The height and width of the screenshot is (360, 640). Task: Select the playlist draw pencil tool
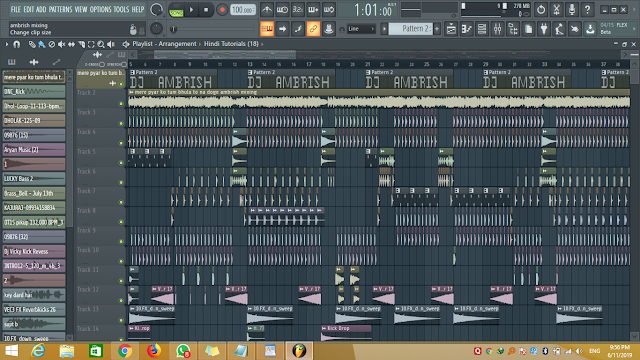pos(31,44)
